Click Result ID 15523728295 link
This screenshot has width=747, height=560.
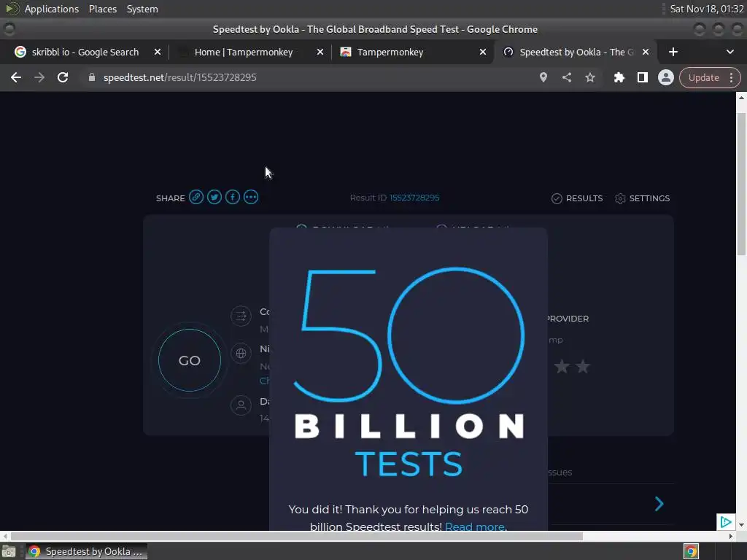[414, 198]
